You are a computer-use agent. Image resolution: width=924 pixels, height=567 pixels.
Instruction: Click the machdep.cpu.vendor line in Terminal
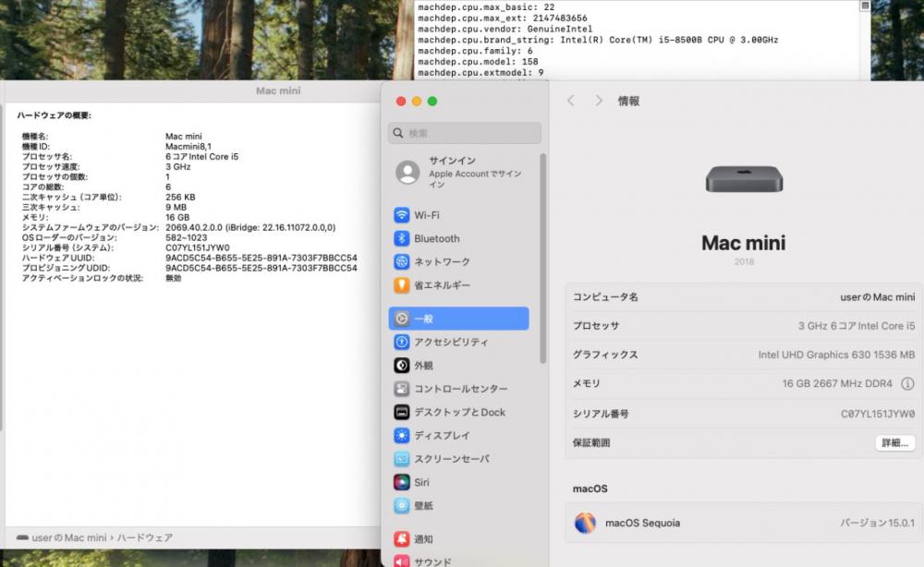505,29
